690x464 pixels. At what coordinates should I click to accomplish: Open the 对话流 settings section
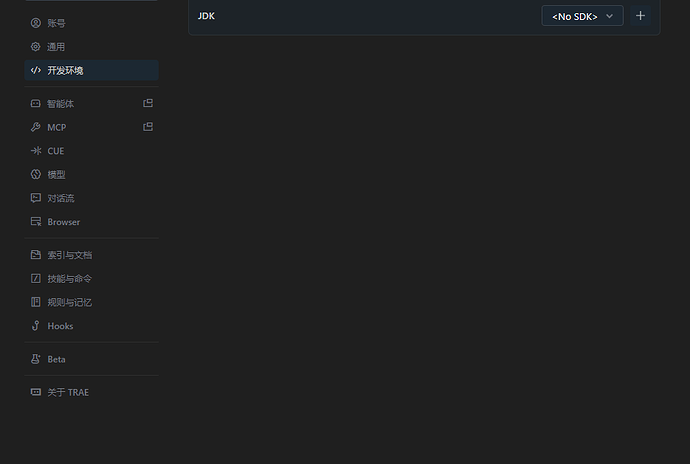92,198
